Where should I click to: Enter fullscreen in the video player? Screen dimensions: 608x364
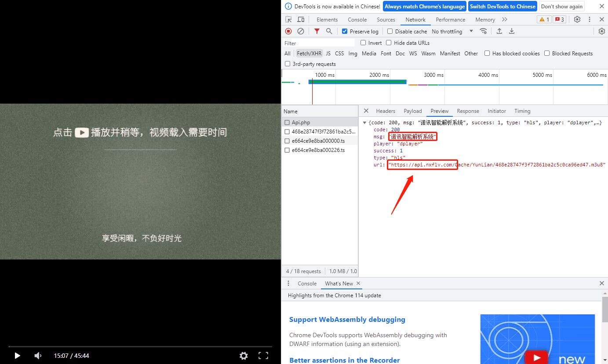pyautogui.click(x=263, y=356)
